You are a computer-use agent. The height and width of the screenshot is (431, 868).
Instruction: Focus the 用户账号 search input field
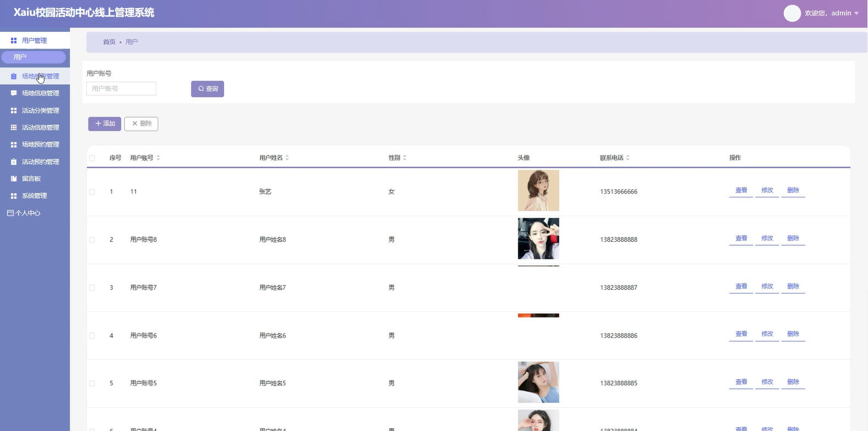tap(121, 89)
